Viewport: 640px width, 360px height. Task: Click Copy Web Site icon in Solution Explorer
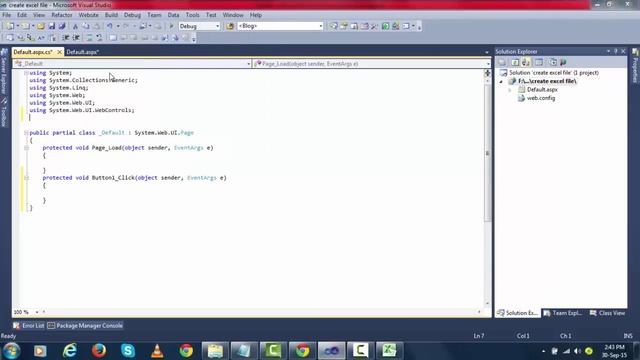553,62
